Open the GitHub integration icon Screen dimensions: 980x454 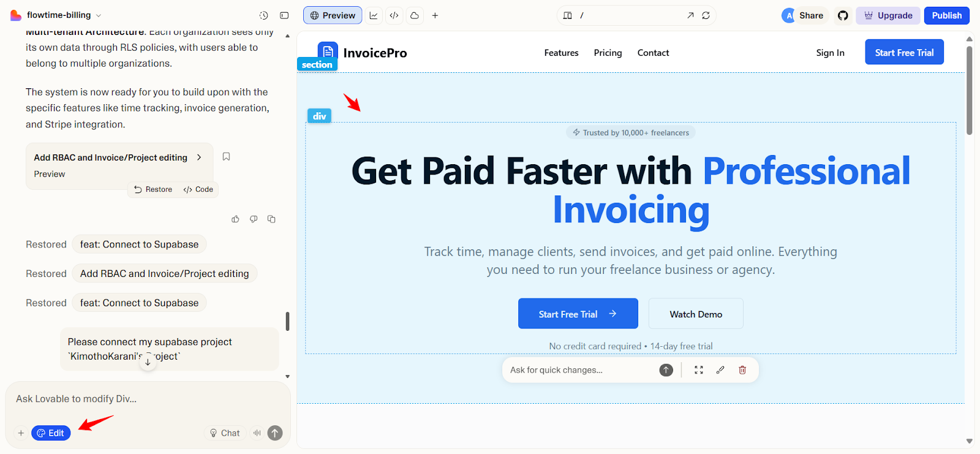[843, 15]
